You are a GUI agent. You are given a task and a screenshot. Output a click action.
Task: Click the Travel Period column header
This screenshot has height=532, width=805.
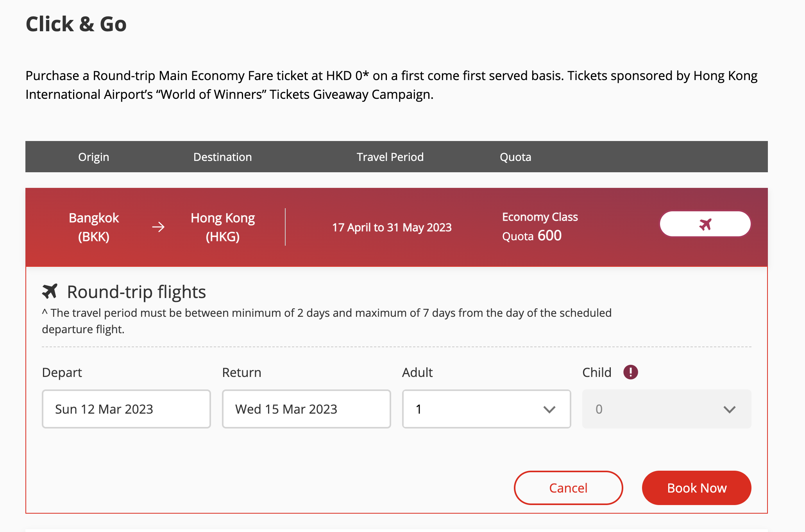(x=390, y=157)
